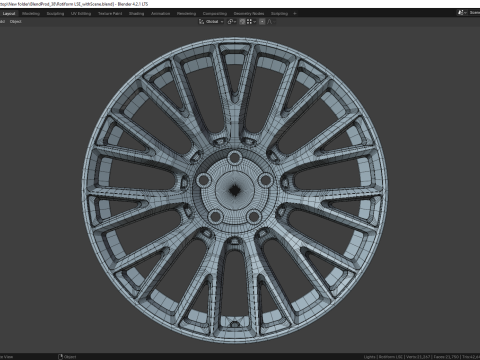The width and height of the screenshot is (480, 360).
Task: Click the top lug bolt hole of the wheel
Action: tap(235, 158)
